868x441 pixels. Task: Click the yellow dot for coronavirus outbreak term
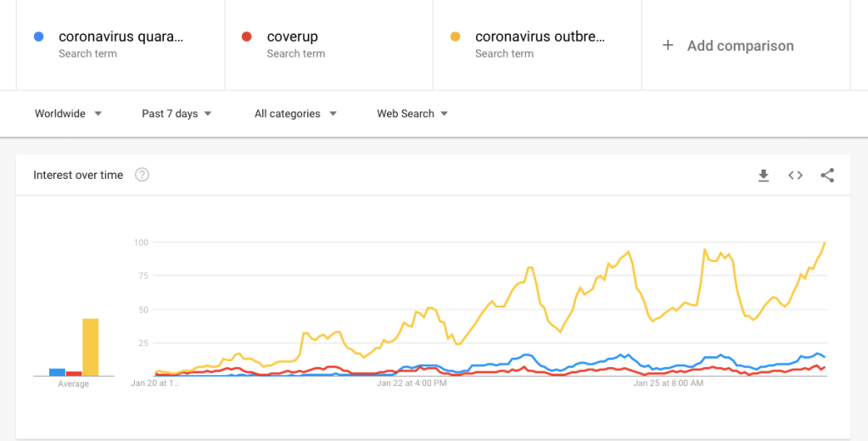click(455, 36)
